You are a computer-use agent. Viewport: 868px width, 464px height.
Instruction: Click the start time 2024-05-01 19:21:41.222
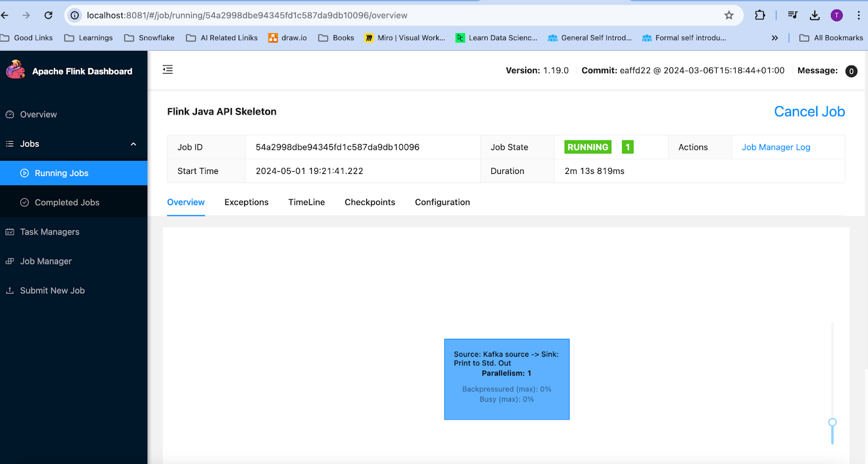(x=309, y=171)
